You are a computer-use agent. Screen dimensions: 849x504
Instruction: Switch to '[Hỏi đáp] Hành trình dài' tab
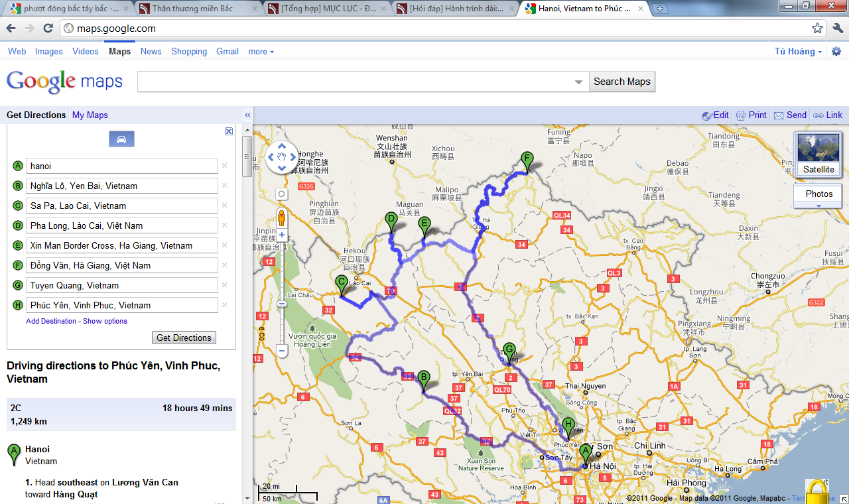(x=453, y=9)
